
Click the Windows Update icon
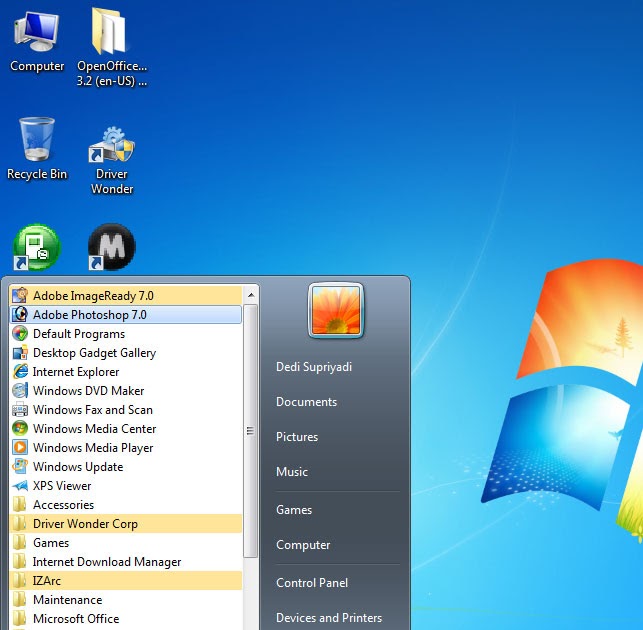click(20, 466)
